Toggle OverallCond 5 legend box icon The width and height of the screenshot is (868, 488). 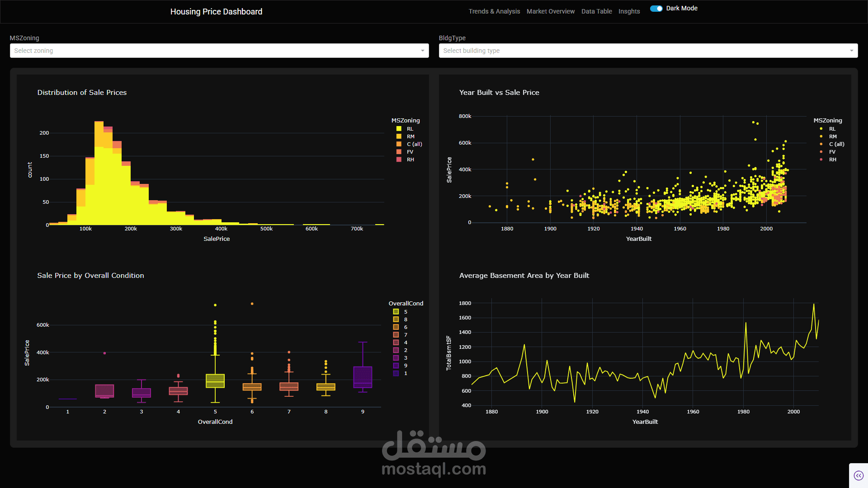click(396, 312)
